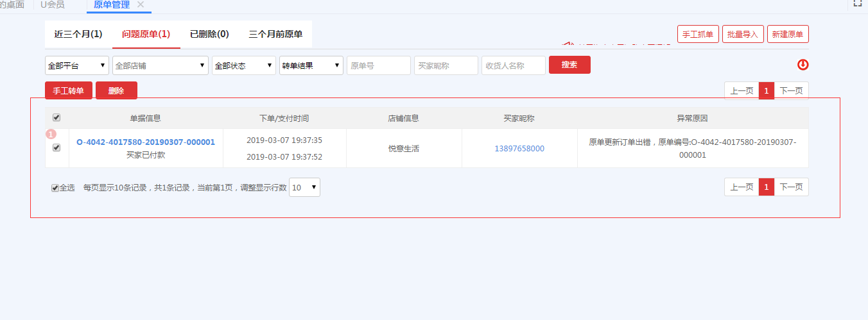The image size is (868, 320).
Task: Toggle the header select-all checkbox
Action: click(56, 117)
